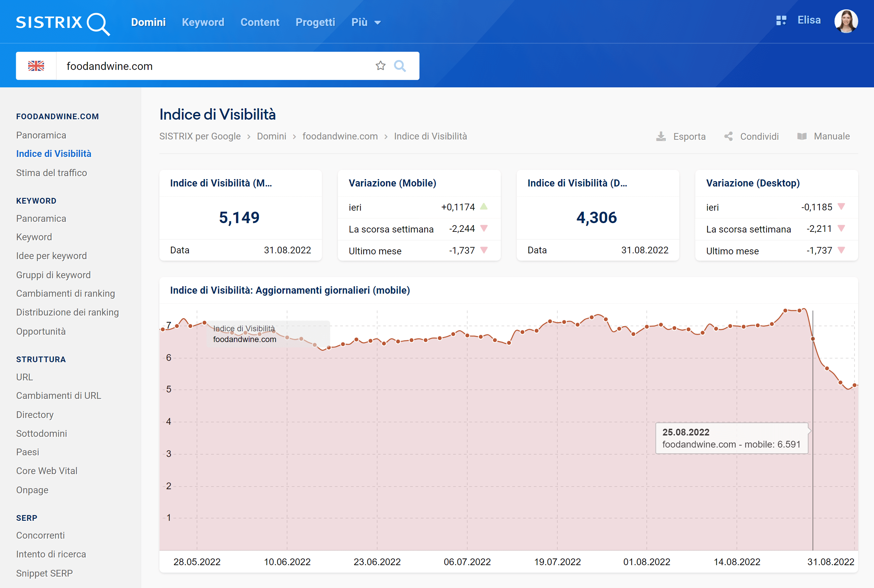Click the 31.08.2022 chart axis date
This screenshot has width=874, height=588.
pos(831,562)
